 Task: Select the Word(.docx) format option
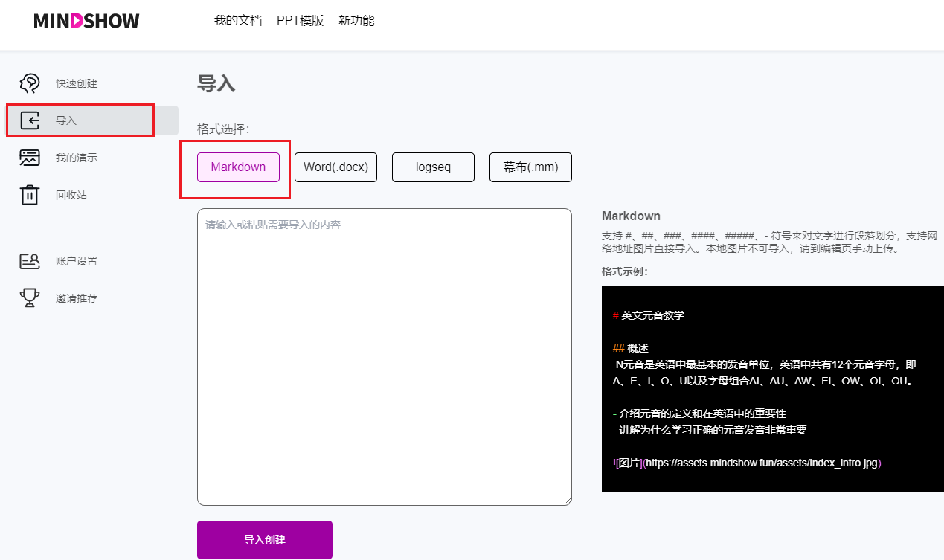coord(335,167)
